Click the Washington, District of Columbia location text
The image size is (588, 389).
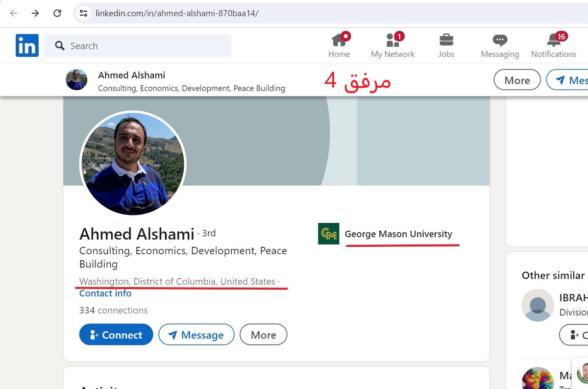point(177,282)
